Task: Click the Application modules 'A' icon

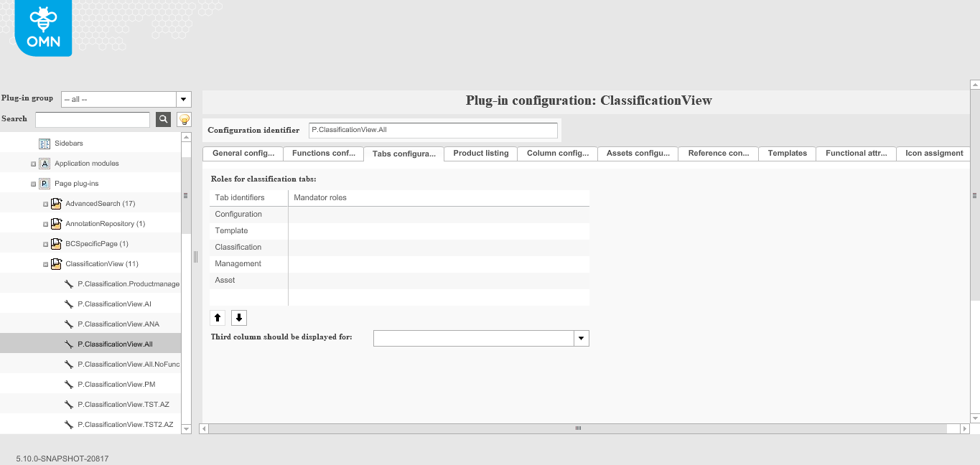Action: [x=46, y=163]
